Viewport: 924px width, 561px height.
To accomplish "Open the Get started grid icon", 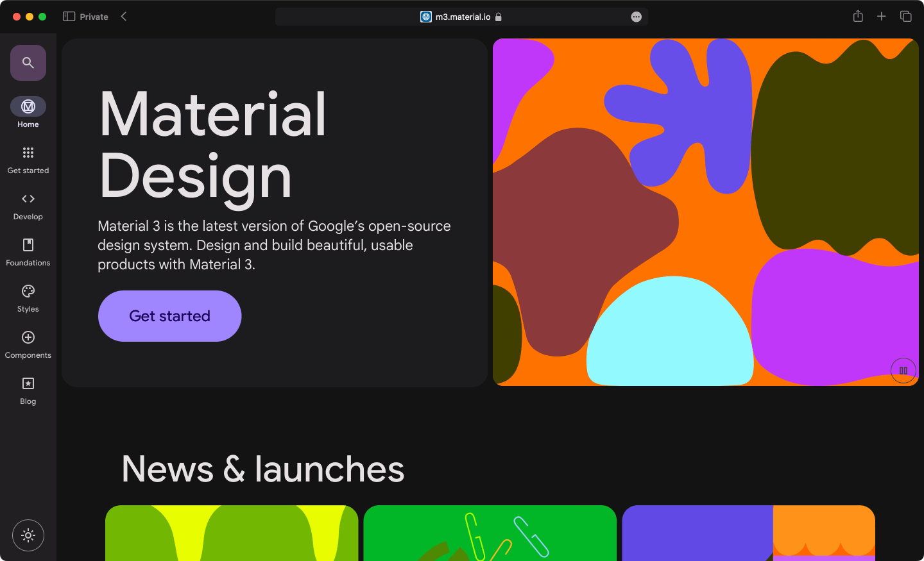I will click(28, 153).
